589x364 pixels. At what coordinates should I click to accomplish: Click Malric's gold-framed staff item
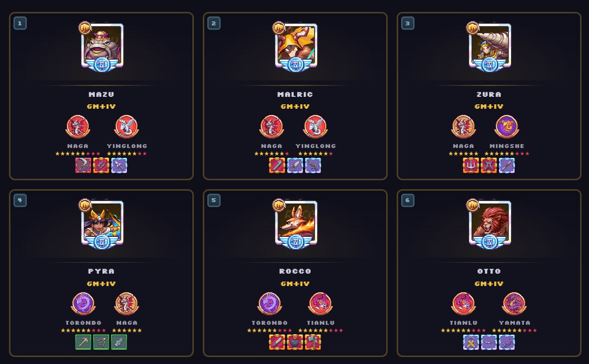(277, 165)
